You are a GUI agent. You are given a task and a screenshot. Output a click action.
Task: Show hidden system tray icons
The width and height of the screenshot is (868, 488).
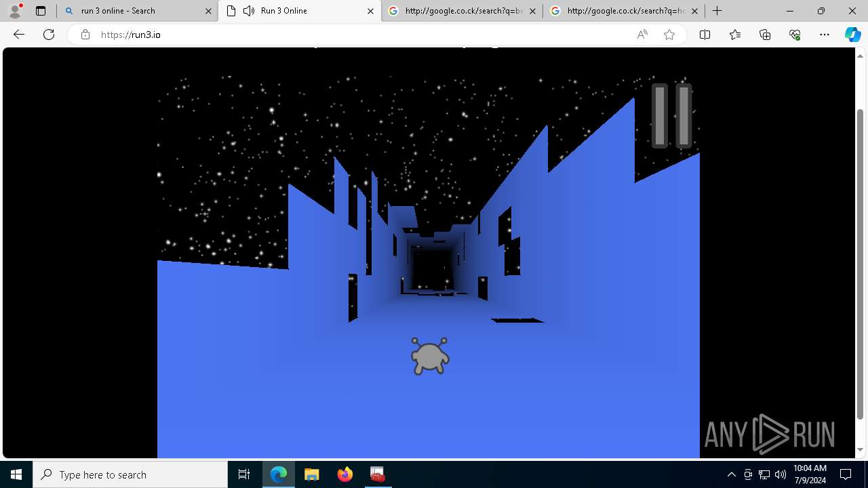pyautogui.click(x=731, y=474)
